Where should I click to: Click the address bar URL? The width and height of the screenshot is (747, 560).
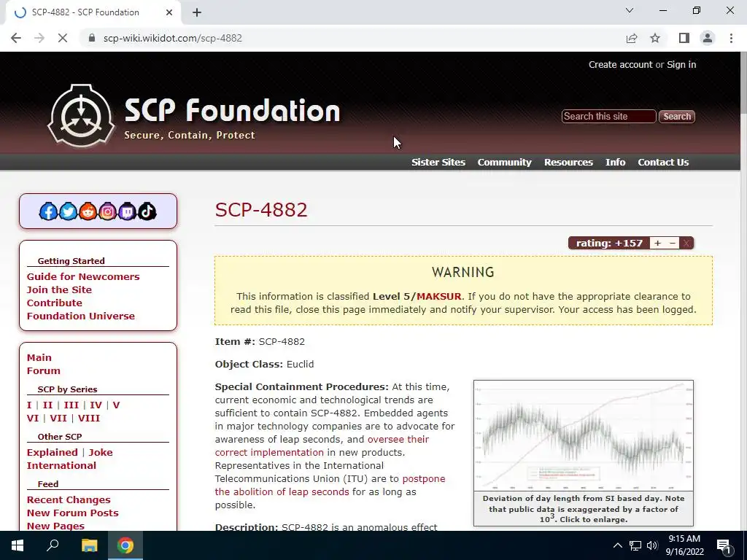click(x=172, y=38)
